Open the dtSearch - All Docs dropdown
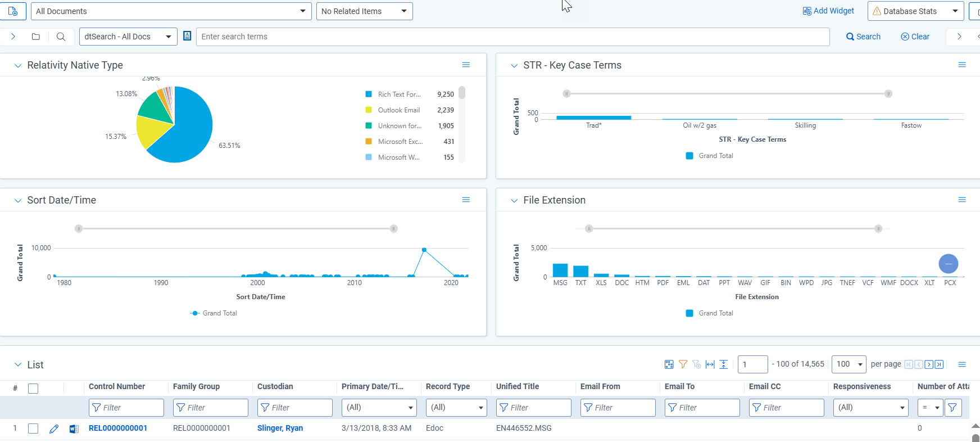 pos(128,37)
